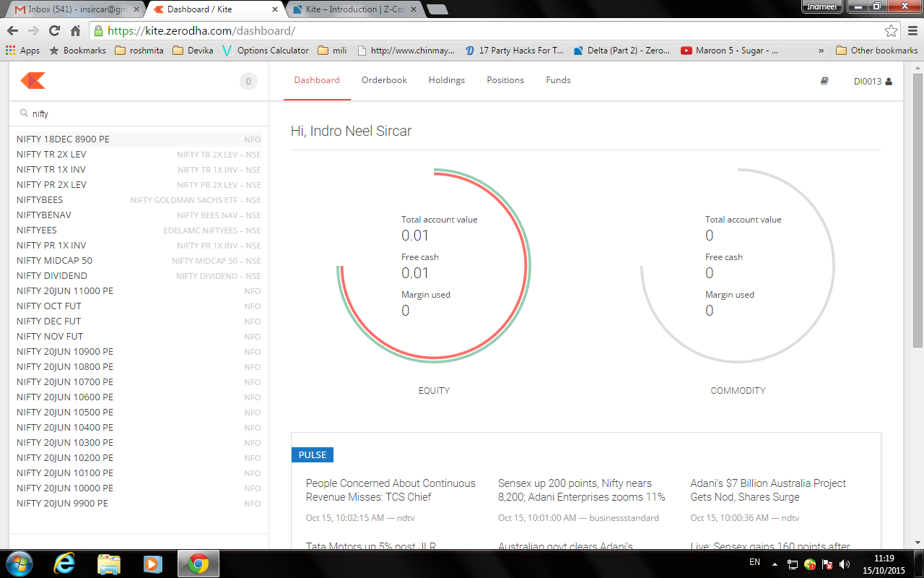The image size is (924, 578).
Task: Select NIFTYBEES search result
Action: point(139,199)
